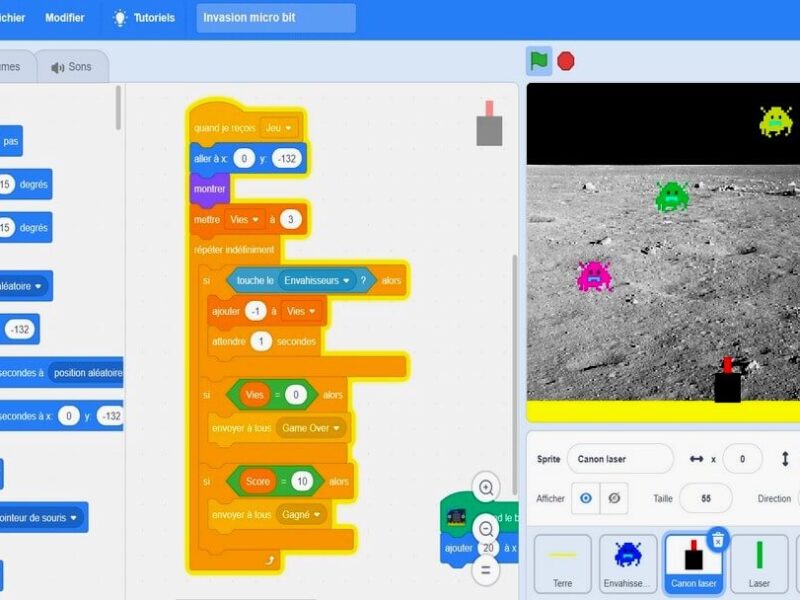800x600 pixels.
Task: Click the Vies variable reporter block
Action: [x=255, y=395]
